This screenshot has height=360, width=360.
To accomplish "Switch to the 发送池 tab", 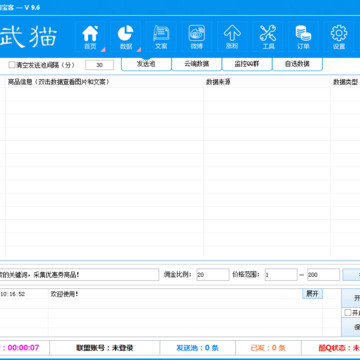I will [146, 64].
